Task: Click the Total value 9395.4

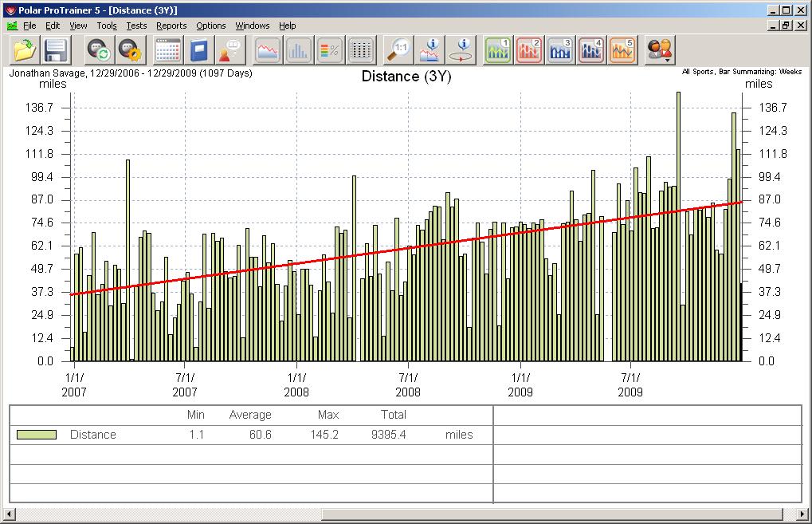Action: pos(388,435)
